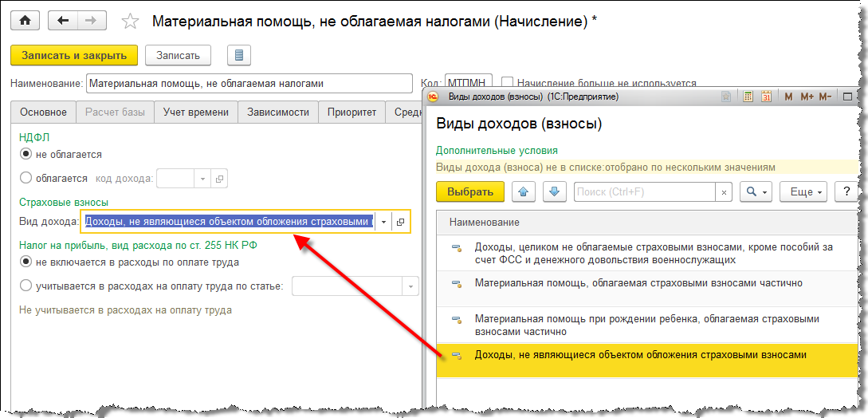Image resolution: width=868 pixels, height=418 pixels.
Task: Select 'учитывается в расходах на оплату труда по статье'
Action: (x=25, y=286)
